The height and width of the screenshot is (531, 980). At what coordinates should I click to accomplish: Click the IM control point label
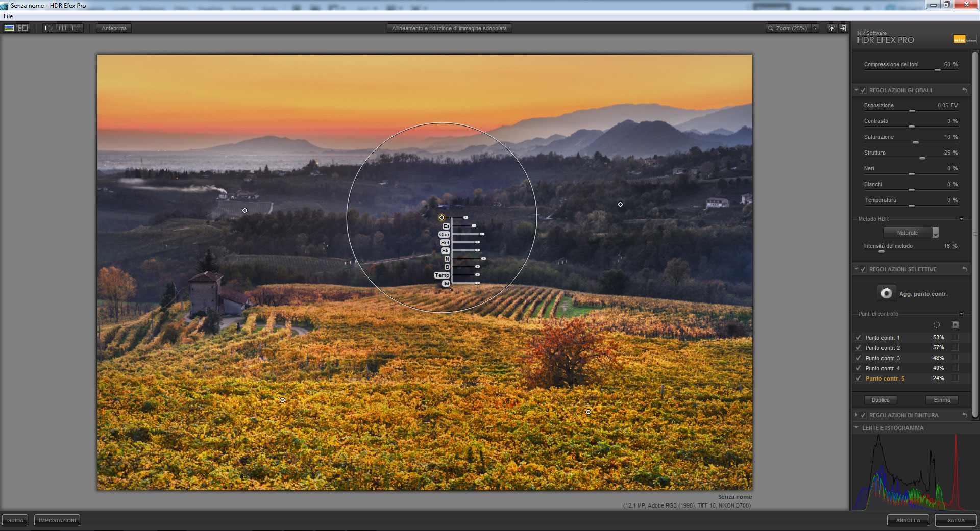coord(446,283)
